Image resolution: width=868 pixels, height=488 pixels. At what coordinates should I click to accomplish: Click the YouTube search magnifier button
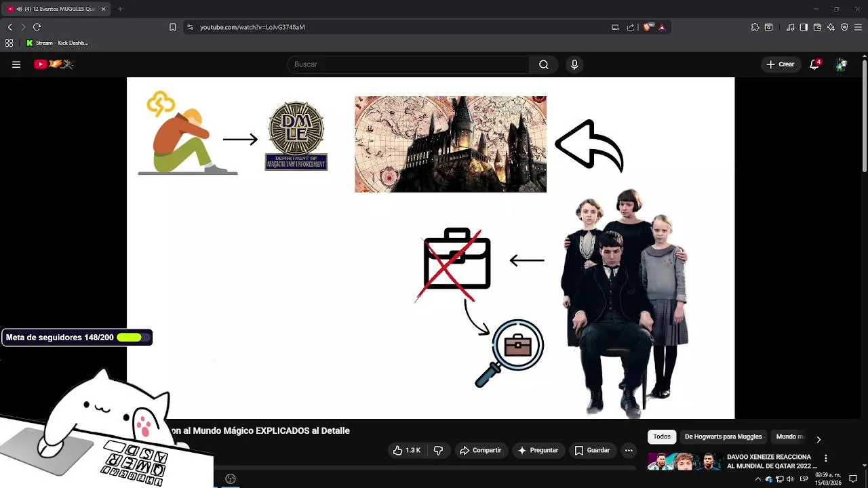click(x=544, y=64)
